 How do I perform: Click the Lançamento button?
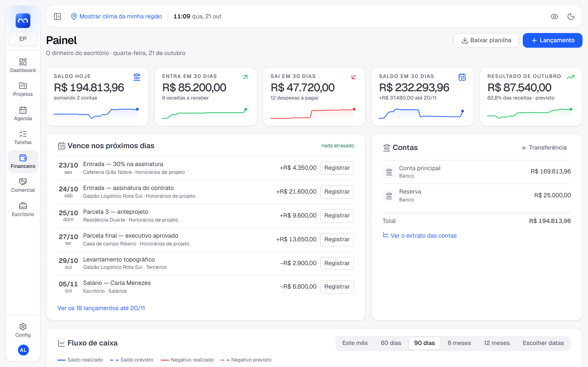(x=552, y=40)
